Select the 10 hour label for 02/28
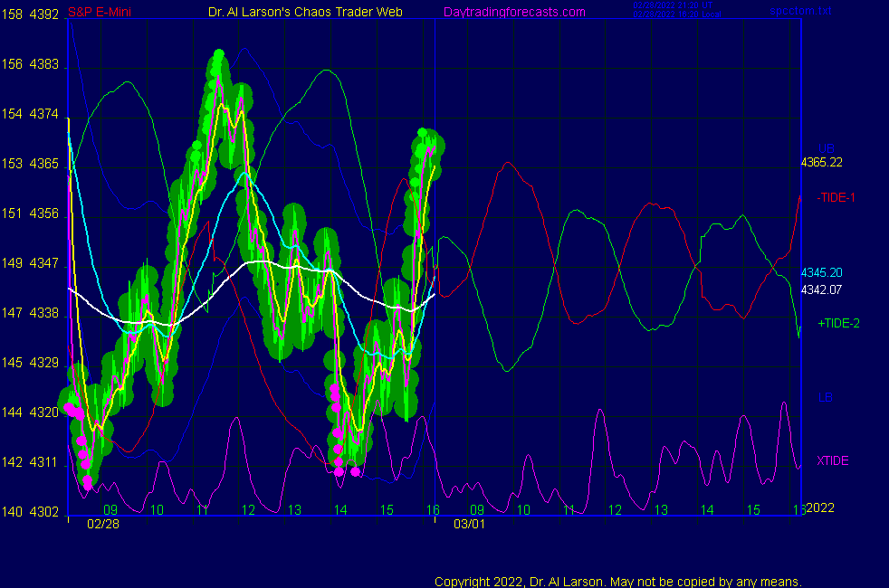The image size is (889, 588). pyautogui.click(x=157, y=510)
